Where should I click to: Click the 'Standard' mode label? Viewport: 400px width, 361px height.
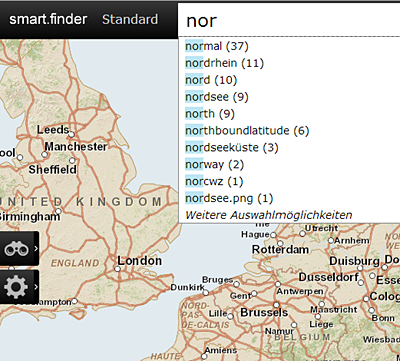pyautogui.click(x=130, y=19)
